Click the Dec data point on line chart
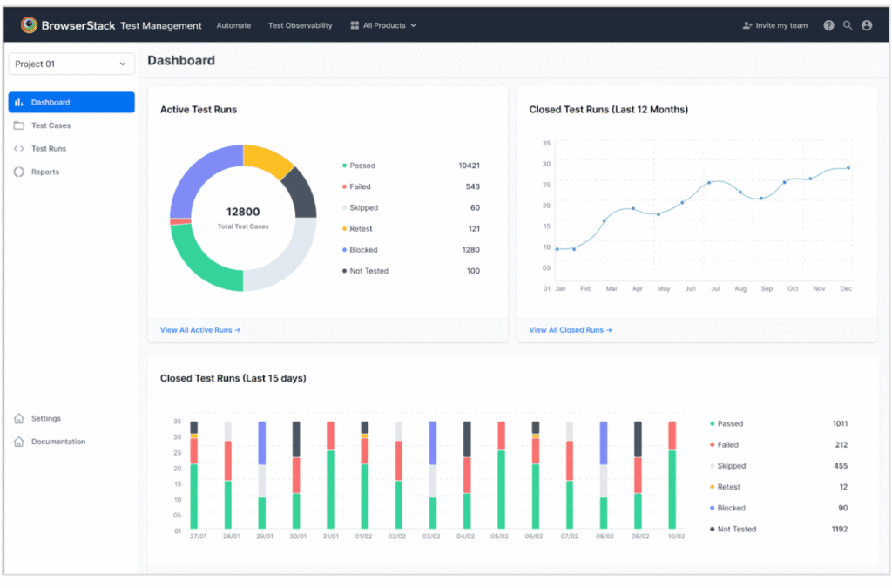Image resolution: width=892 pixels, height=588 pixels. click(x=848, y=168)
